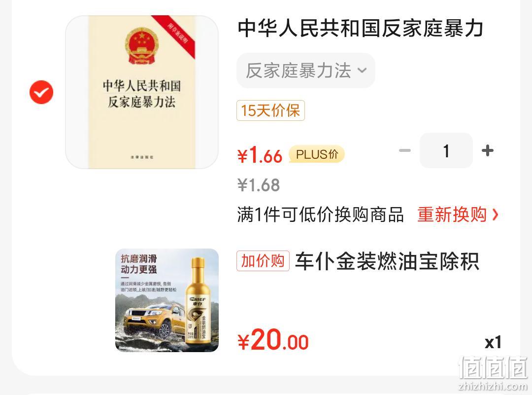Decrease quantity with the minus button
Viewport: 532px width, 395px height.
tap(404, 150)
